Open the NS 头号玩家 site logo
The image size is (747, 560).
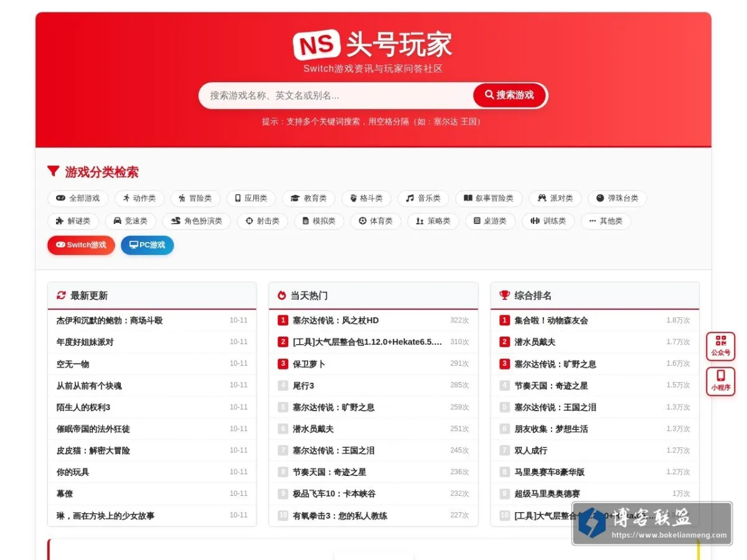pos(373,45)
